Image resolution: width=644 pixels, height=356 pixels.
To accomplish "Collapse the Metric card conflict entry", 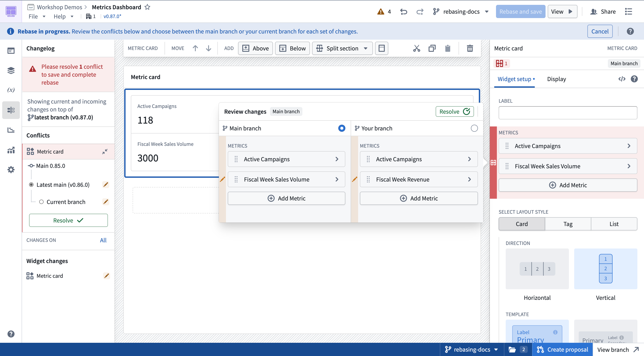I will [105, 152].
